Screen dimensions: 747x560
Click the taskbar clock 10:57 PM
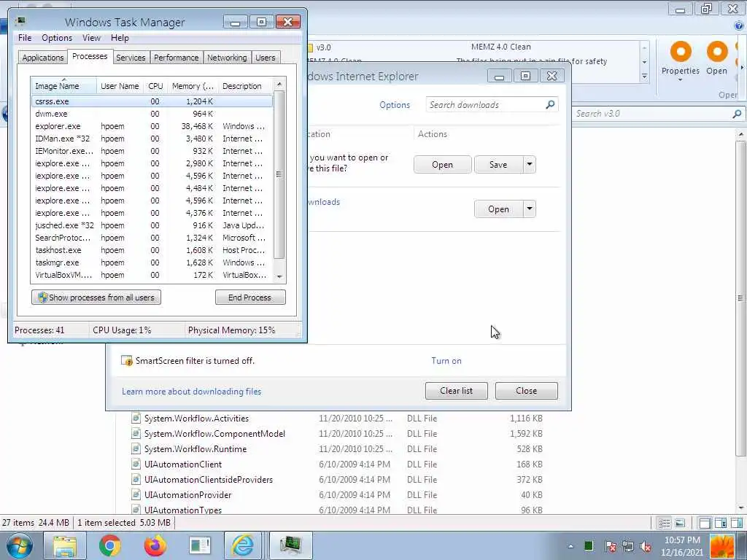coord(682,540)
